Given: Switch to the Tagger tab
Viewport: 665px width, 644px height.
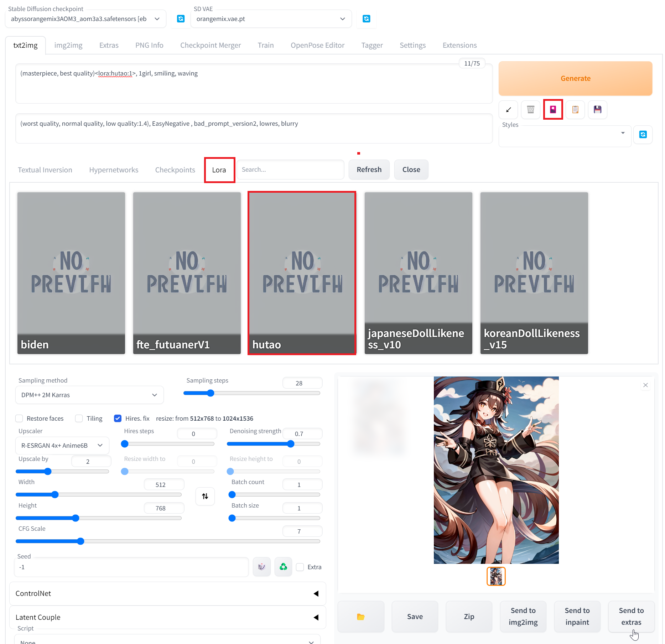Looking at the screenshot, I should click(x=372, y=45).
